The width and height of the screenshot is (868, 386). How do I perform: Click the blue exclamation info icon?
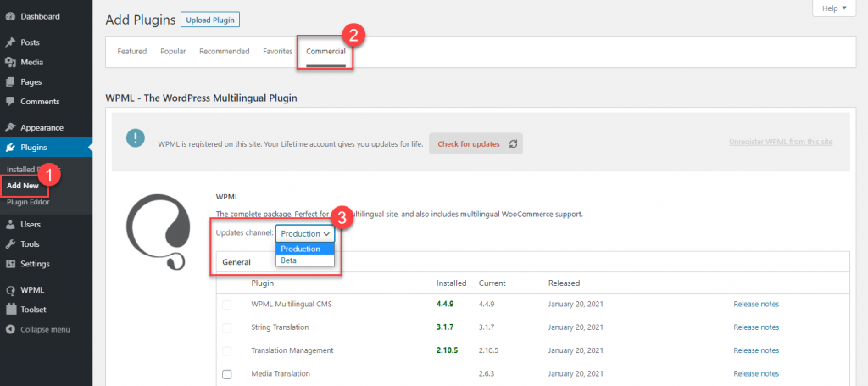tap(135, 138)
